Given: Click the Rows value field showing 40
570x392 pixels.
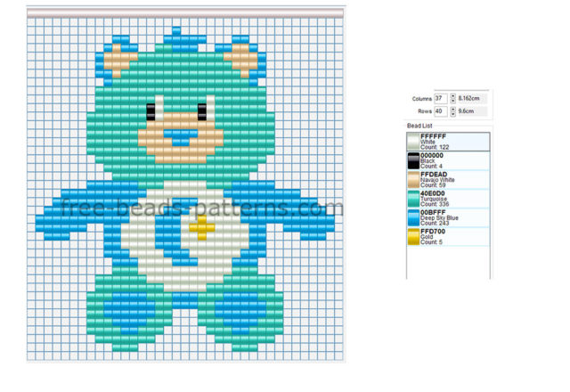Looking at the screenshot, I should coord(441,111).
